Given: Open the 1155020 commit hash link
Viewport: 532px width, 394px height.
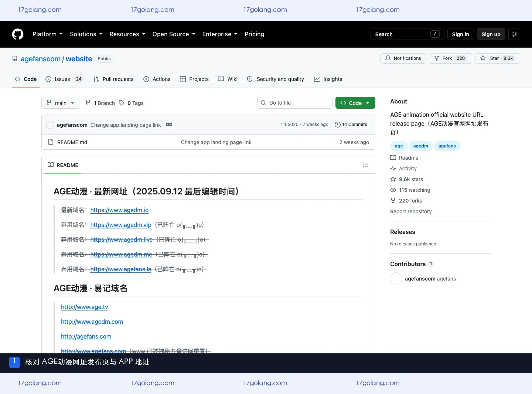Looking at the screenshot, I should pos(290,125).
